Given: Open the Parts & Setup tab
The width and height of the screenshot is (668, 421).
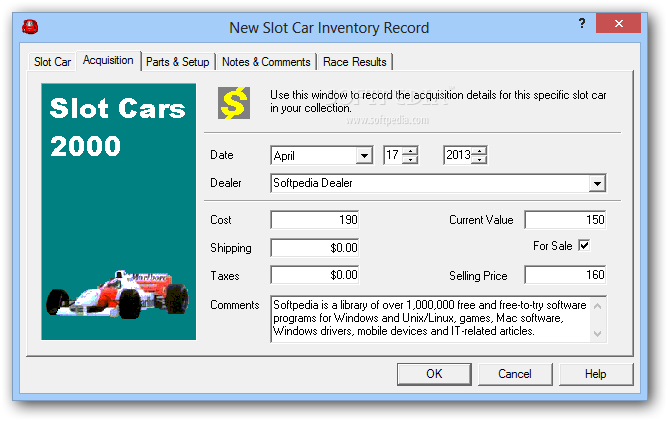Looking at the screenshot, I should 178,62.
